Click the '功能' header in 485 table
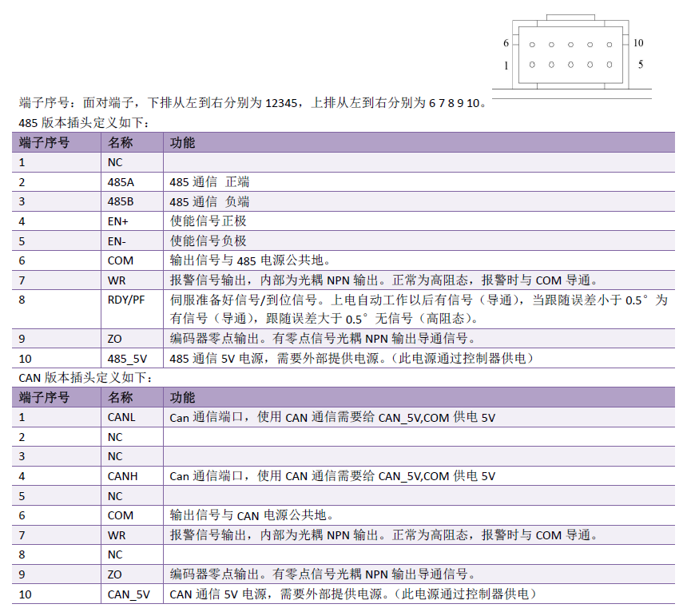The width and height of the screenshot is (687, 616). (182, 143)
